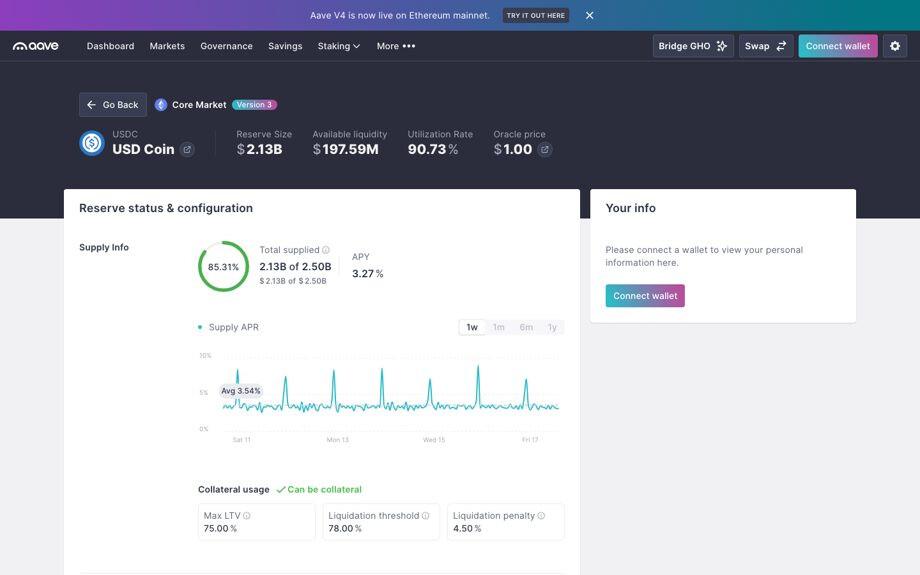Select the 6m chart range
Image resolution: width=920 pixels, height=575 pixels.
[526, 327]
